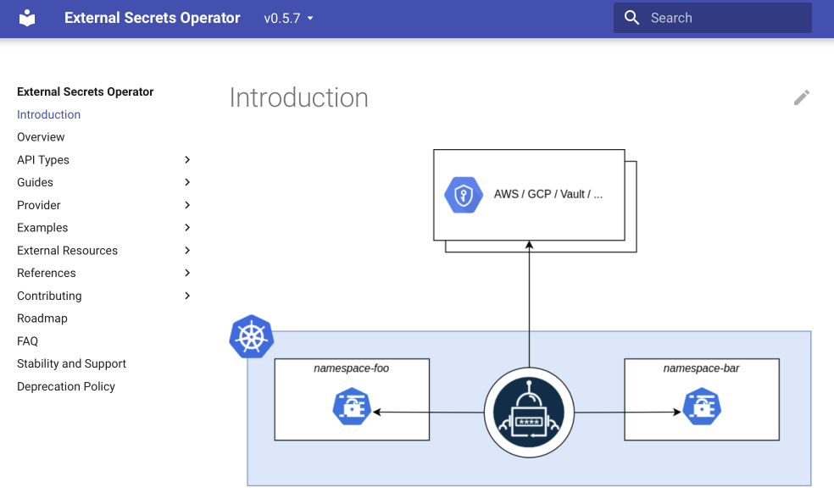This screenshot has width=834, height=504.
Task: Click the operator robot icon in the diagram
Action: [529, 413]
